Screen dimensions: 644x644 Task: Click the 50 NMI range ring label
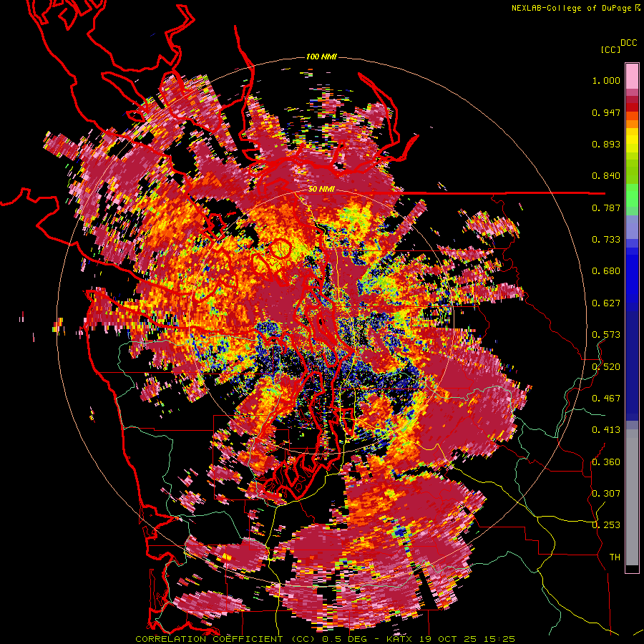(321, 190)
